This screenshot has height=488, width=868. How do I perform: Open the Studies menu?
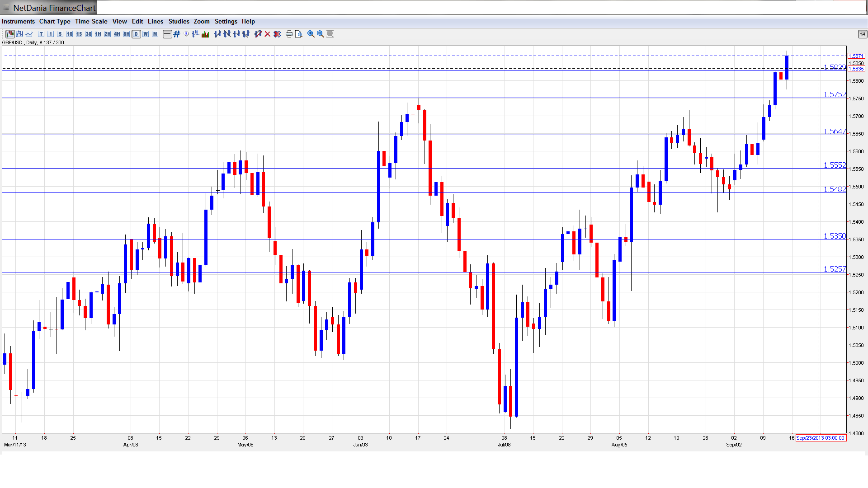(179, 21)
